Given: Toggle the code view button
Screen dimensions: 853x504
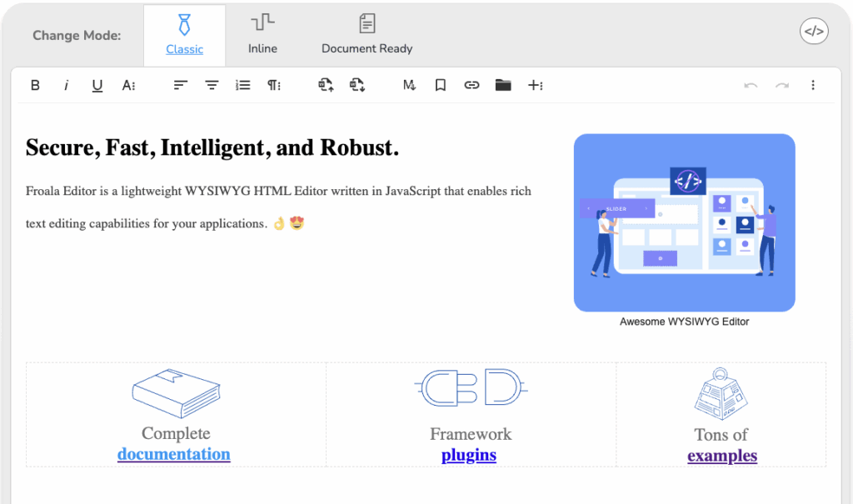Looking at the screenshot, I should click(814, 31).
